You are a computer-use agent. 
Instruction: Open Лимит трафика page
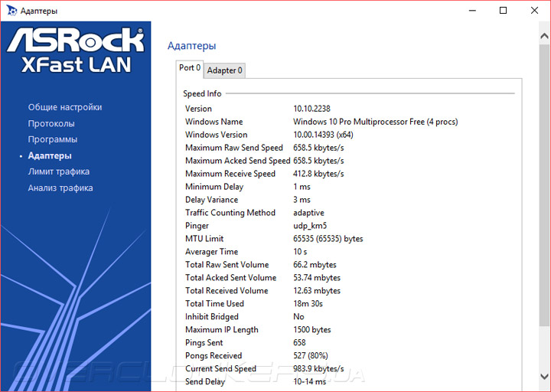tap(59, 171)
